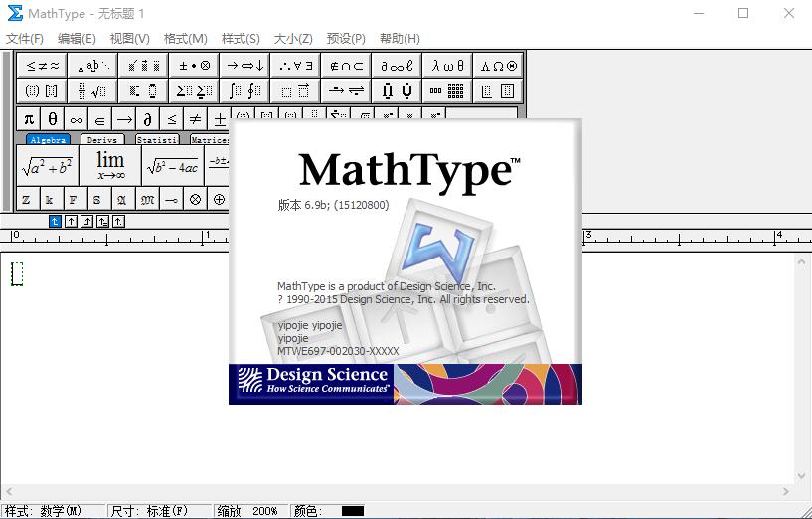This screenshot has height=519, width=812.
Task: Open the 样式(S) menu
Action: tap(241, 39)
